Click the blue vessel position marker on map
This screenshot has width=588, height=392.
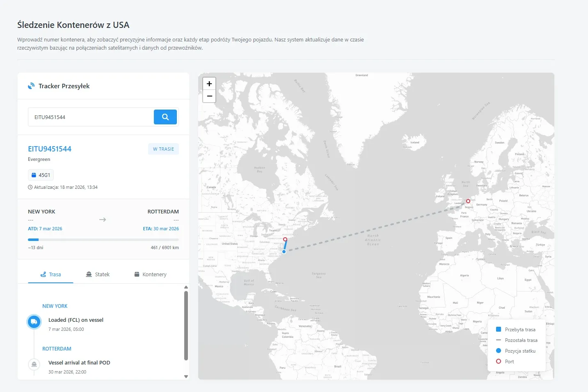[284, 252]
